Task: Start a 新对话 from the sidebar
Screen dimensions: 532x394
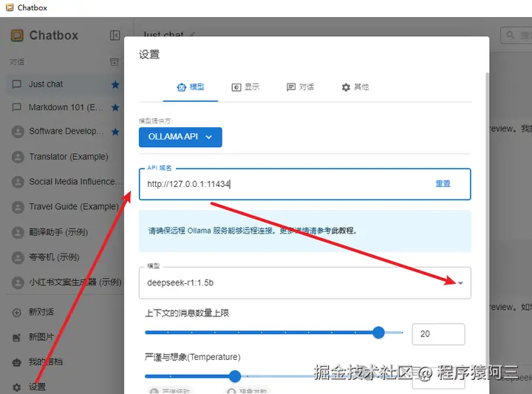Action: [64, 312]
